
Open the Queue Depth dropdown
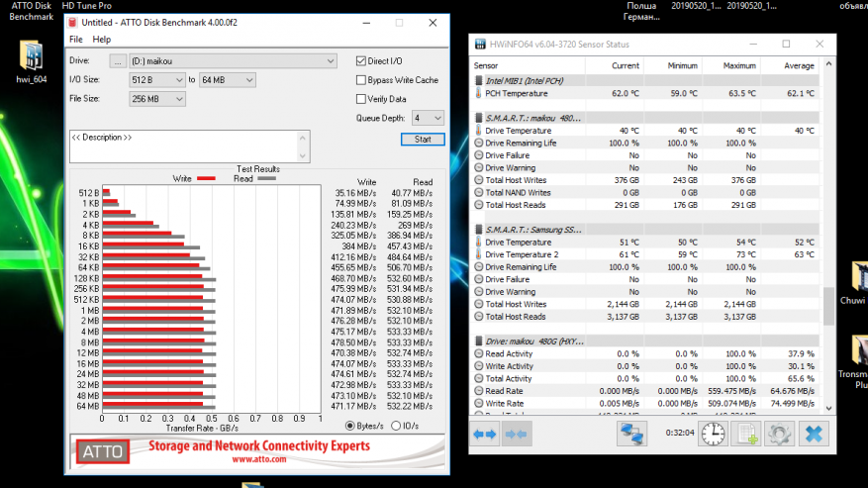click(428, 118)
